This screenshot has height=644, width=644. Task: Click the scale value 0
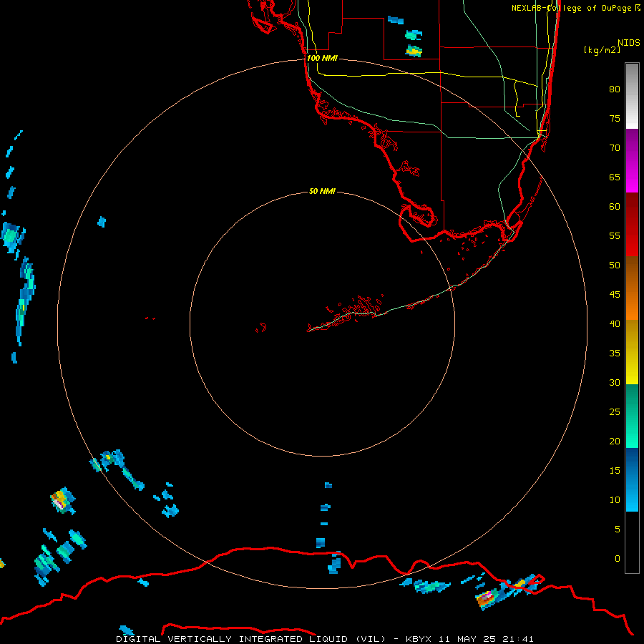click(x=618, y=559)
